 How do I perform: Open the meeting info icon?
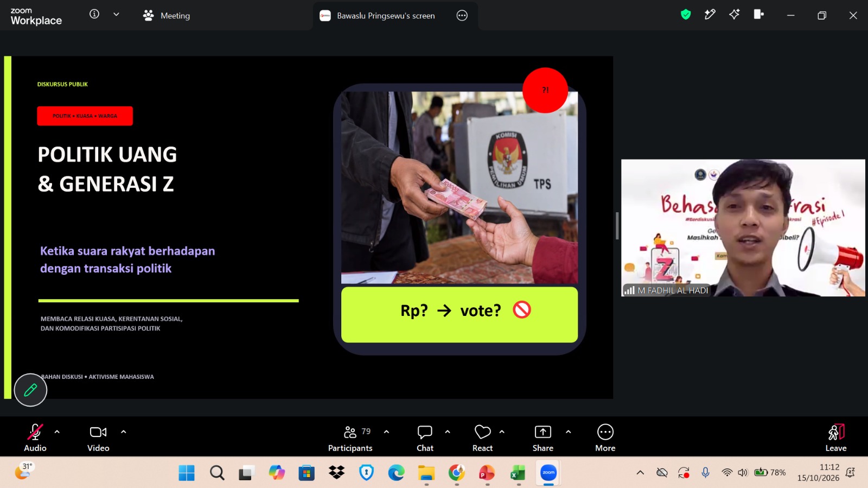94,15
